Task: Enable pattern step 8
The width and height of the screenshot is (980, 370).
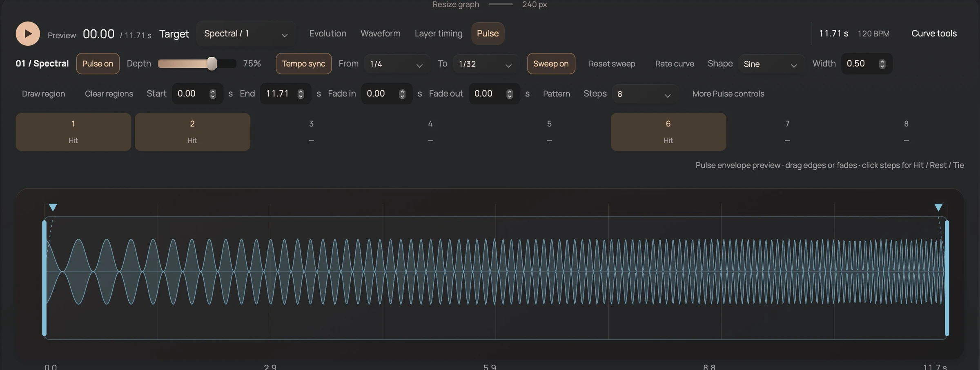Action: tap(906, 132)
